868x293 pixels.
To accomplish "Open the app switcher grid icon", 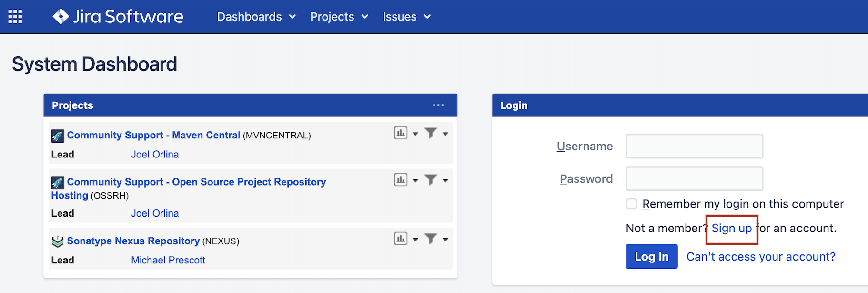I will (x=15, y=17).
